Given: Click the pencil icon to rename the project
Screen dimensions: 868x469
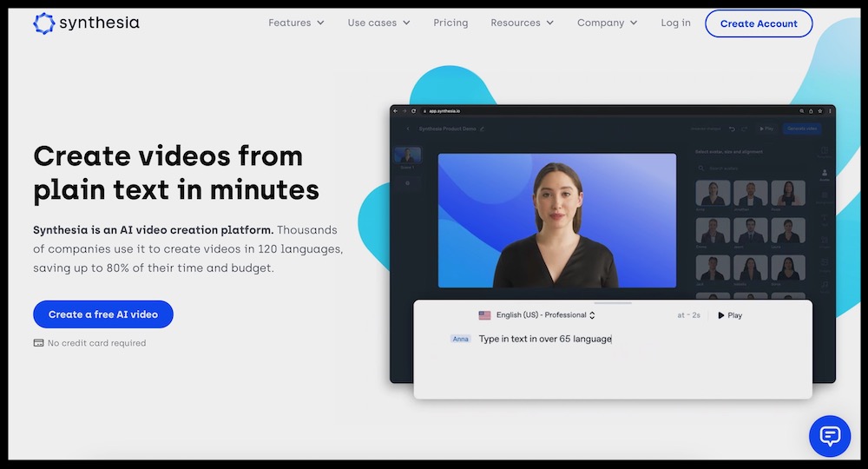Looking at the screenshot, I should 482,129.
